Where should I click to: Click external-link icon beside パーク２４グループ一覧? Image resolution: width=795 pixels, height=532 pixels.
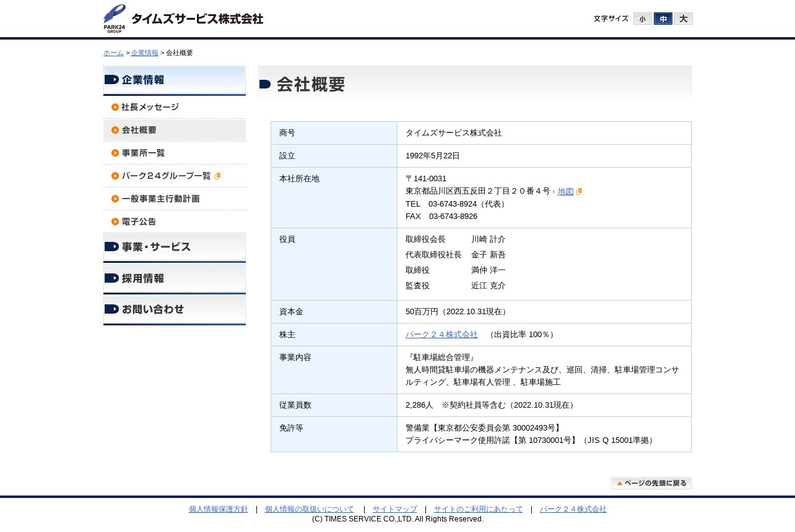[x=217, y=176]
